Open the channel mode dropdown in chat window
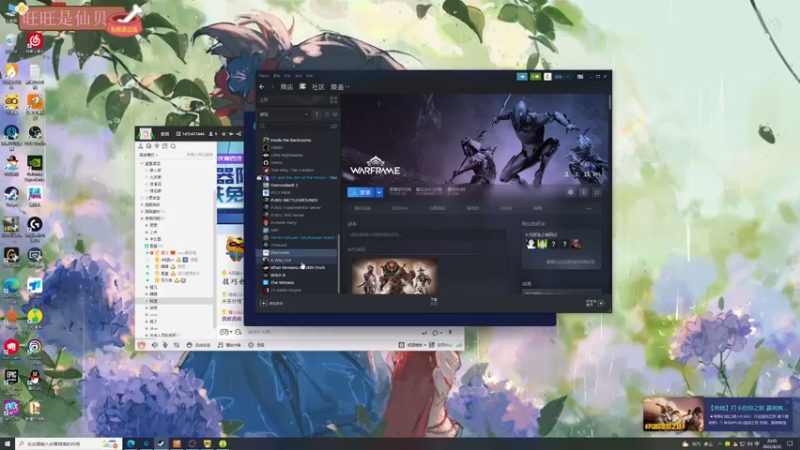Image resolution: width=800 pixels, height=450 pixels. 149,155
